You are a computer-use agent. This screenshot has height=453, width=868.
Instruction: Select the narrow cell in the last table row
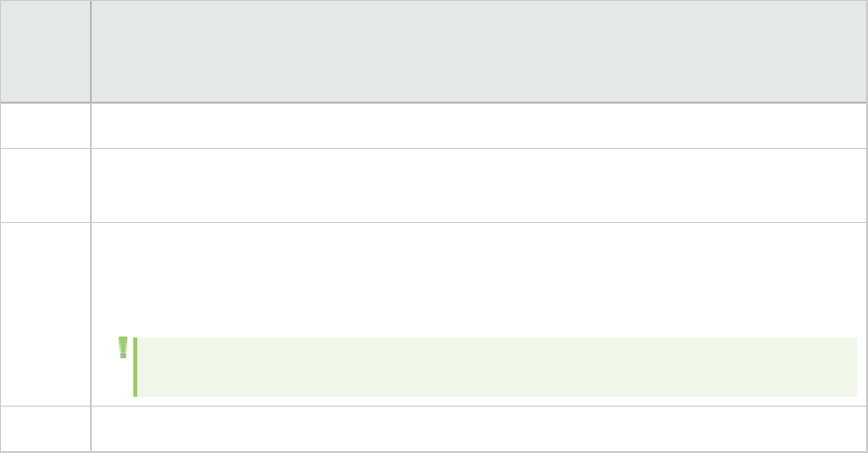[x=45, y=429]
